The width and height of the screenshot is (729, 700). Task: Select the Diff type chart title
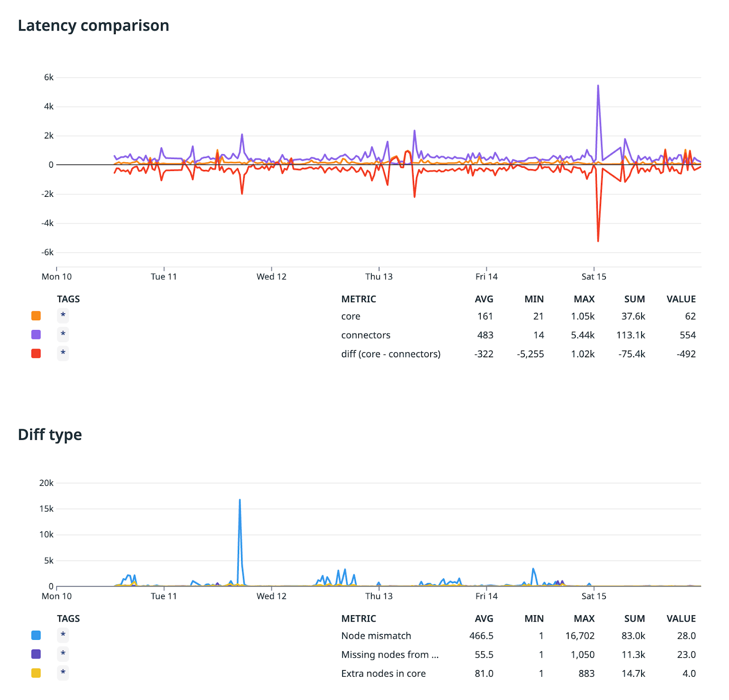tap(49, 434)
